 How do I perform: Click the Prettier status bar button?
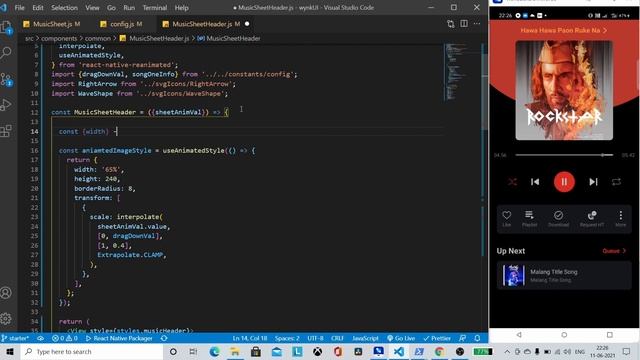click(x=437, y=338)
